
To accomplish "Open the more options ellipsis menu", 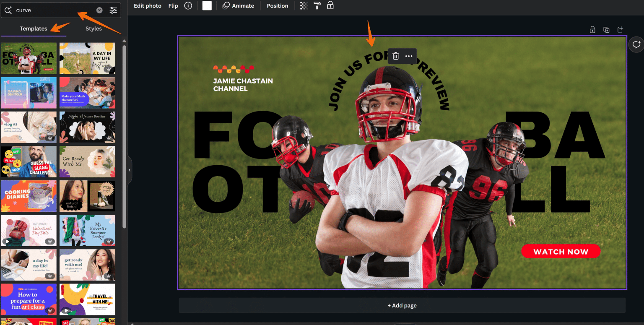I will [x=409, y=56].
